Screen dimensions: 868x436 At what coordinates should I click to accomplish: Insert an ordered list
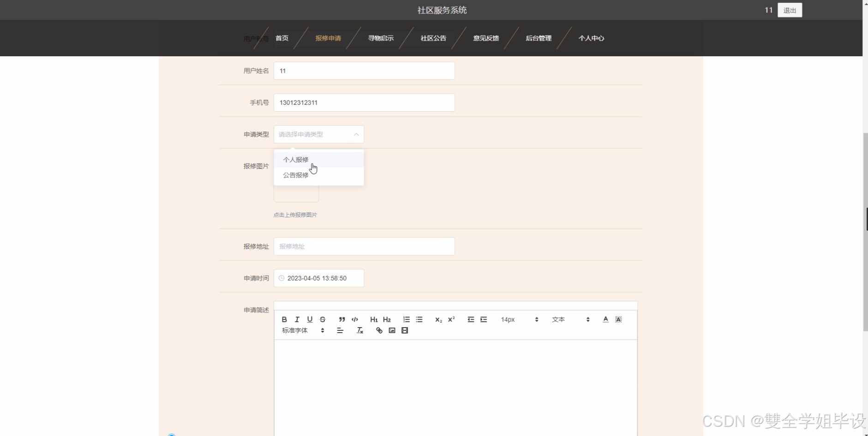tap(406, 319)
